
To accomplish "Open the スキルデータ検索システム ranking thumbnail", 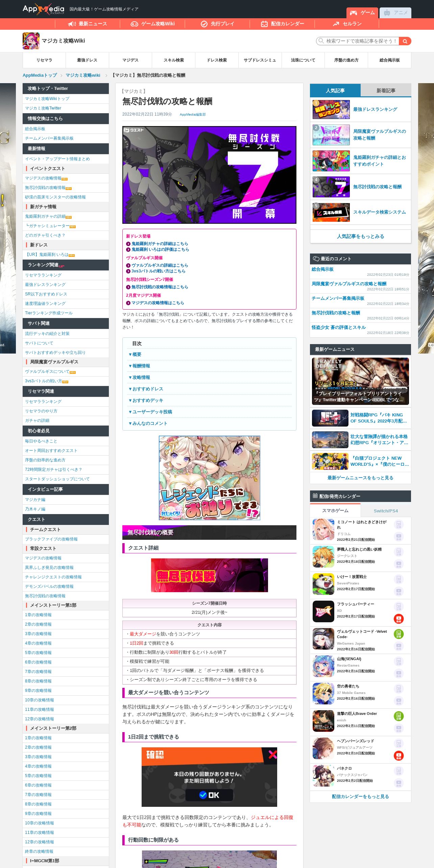I will click(x=331, y=212).
